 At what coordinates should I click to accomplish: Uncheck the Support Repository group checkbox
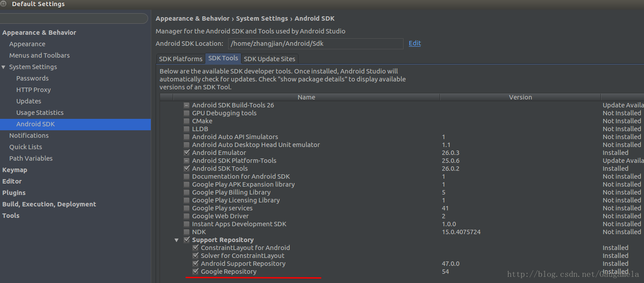tap(187, 240)
